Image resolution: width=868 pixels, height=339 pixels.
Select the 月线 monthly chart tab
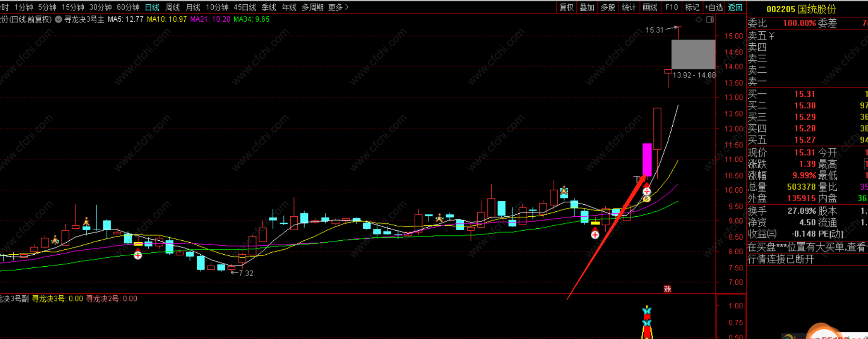coord(193,7)
